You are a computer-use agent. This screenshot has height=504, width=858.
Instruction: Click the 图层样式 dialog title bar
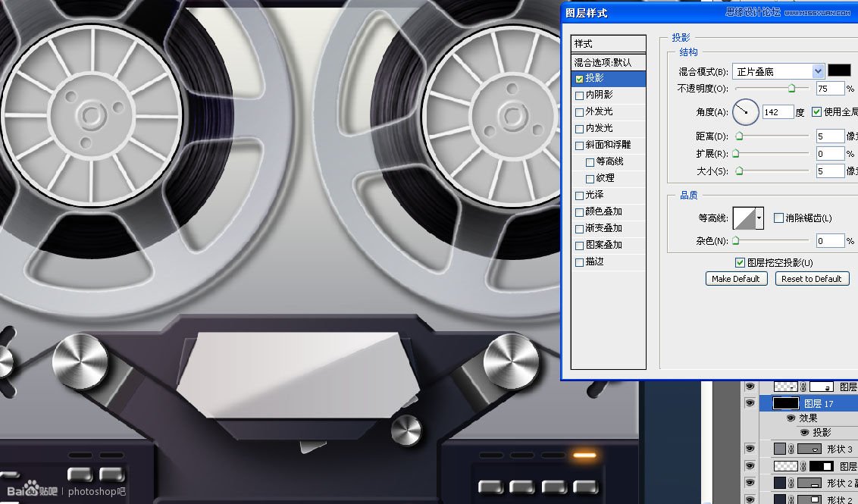tap(709, 13)
